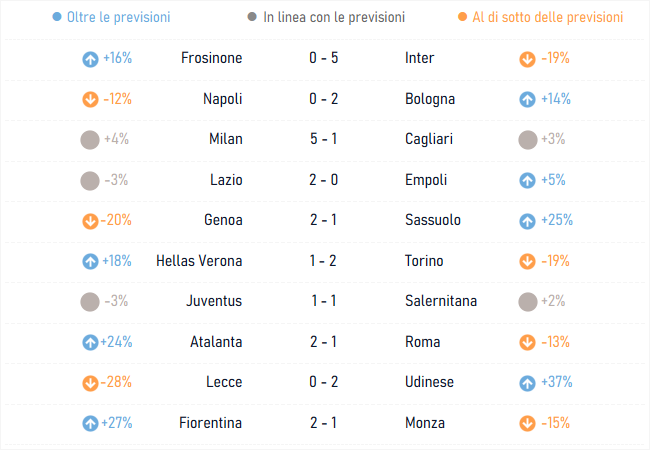Click Bologna's blue up-arrow indicator
The image size is (650, 450).
click(527, 99)
